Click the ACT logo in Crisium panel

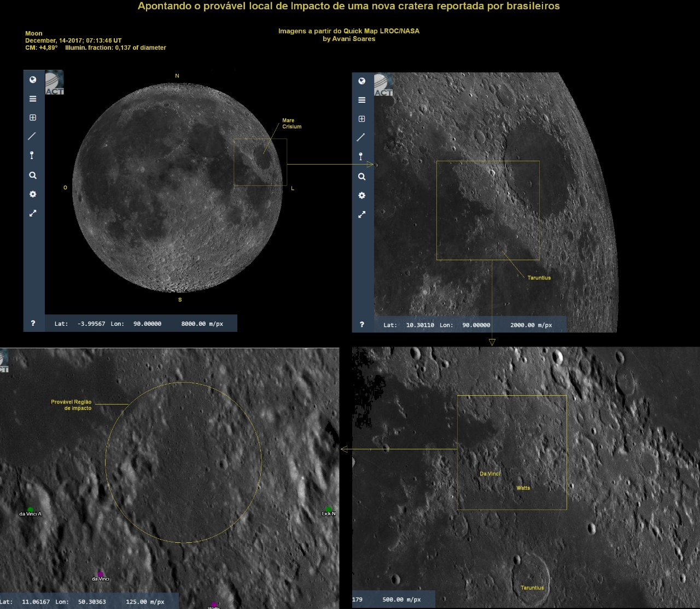383,84
